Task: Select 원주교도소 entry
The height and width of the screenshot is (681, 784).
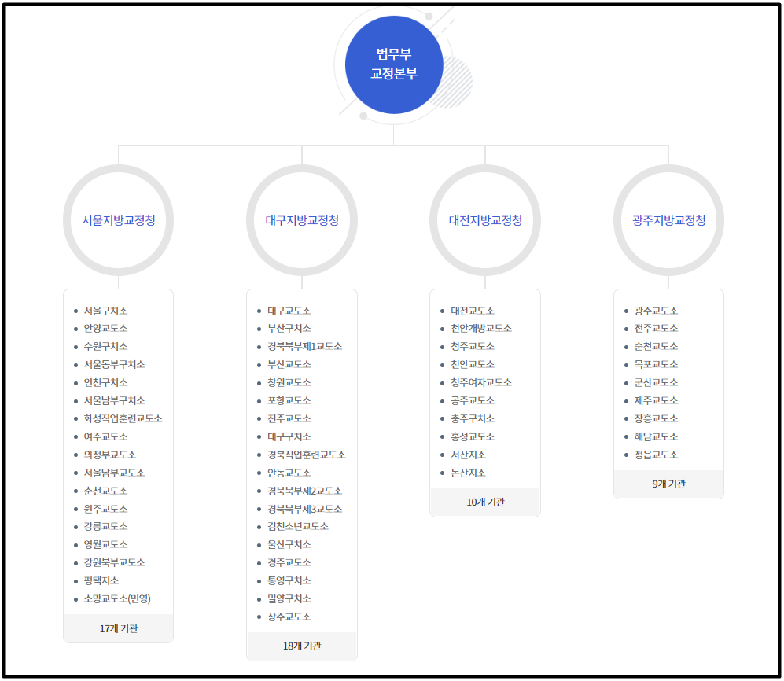Action: [x=105, y=509]
